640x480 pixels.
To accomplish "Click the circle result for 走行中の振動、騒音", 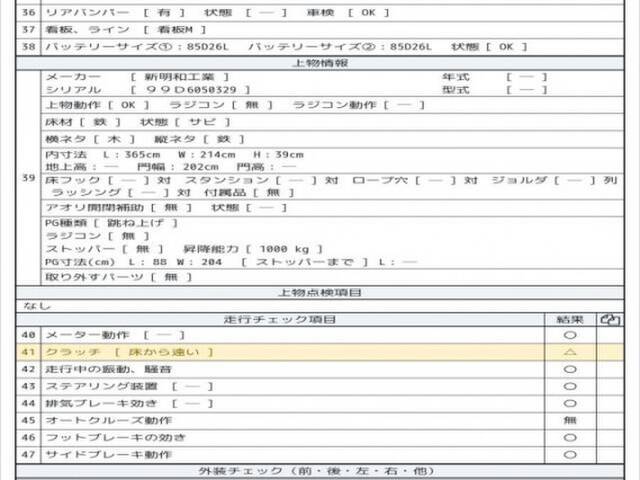I will tap(570, 369).
